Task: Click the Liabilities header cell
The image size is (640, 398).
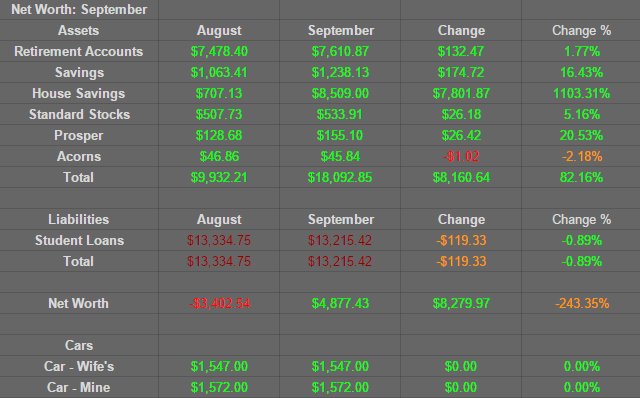Action: click(79, 220)
